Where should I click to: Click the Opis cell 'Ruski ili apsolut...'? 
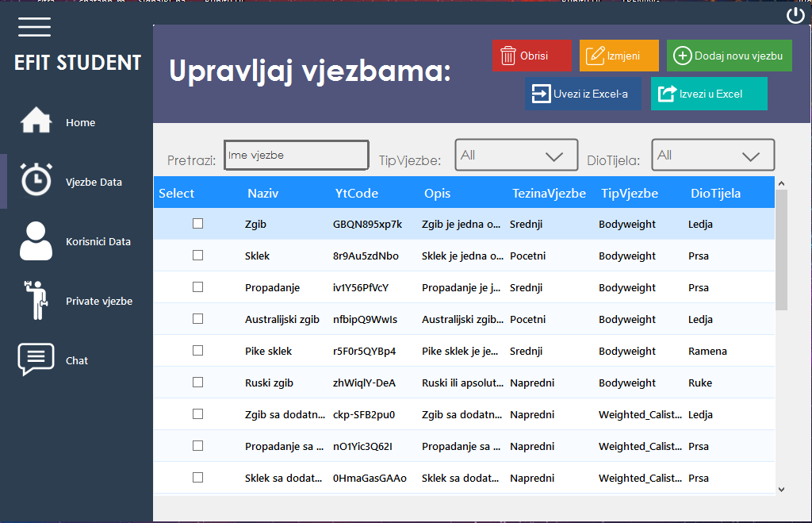click(462, 383)
